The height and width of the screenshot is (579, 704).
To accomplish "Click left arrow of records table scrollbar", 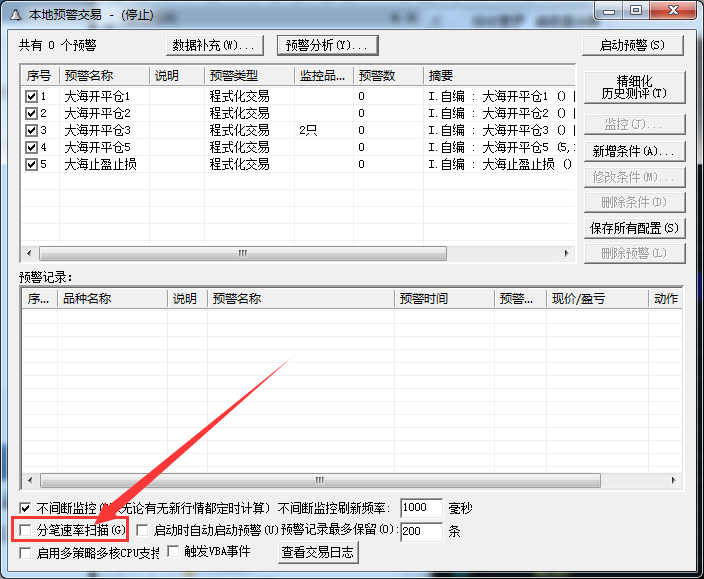I will 30,480.
